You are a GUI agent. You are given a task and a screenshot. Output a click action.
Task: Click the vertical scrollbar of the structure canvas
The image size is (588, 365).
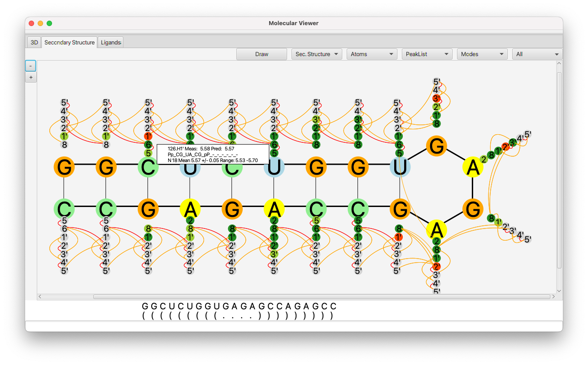point(559,170)
